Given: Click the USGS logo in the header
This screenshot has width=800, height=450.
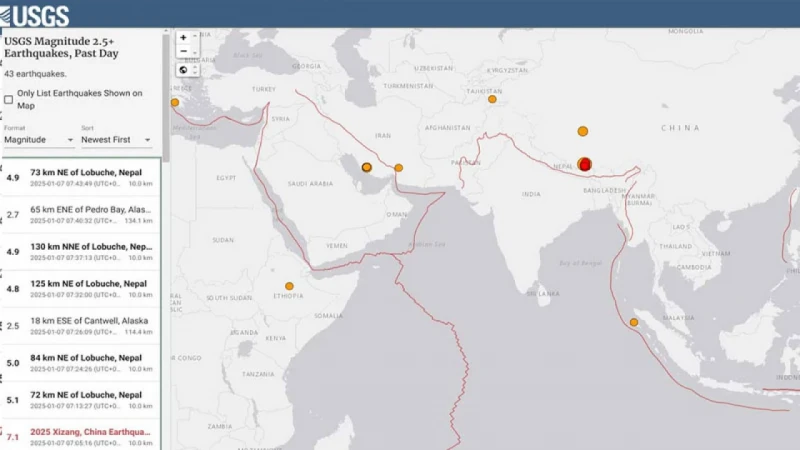Looking at the screenshot, I should click(35, 14).
